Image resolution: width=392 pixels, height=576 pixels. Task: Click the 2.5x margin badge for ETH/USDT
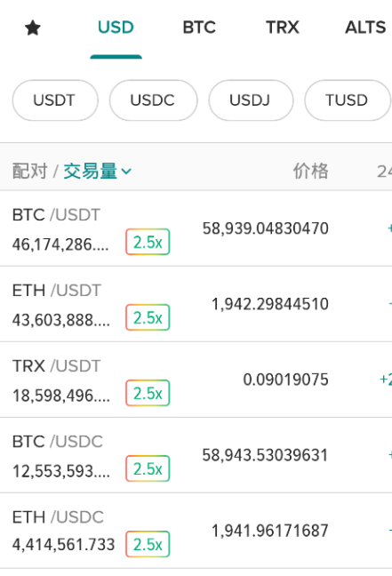(148, 317)
